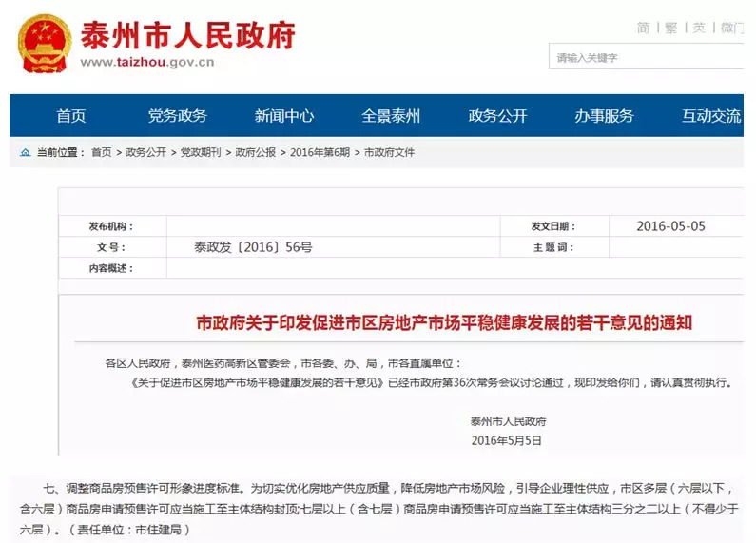Screen dimensions: 756x543
Task: Click the current location icon in breadcrumb
Action: tap(25, 153)
